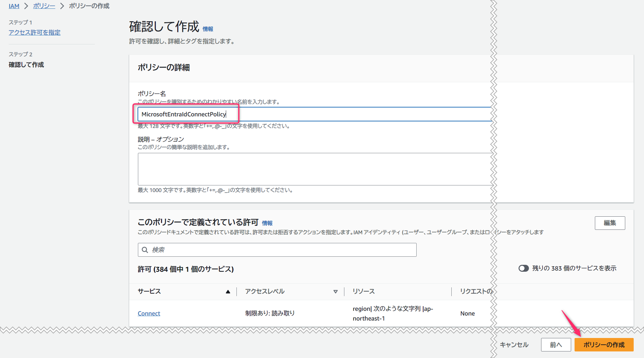Toggle 残りの 383 個のサービスを表示 switch
The width and height of the screenshot is (644, 358).
(523, 268)
